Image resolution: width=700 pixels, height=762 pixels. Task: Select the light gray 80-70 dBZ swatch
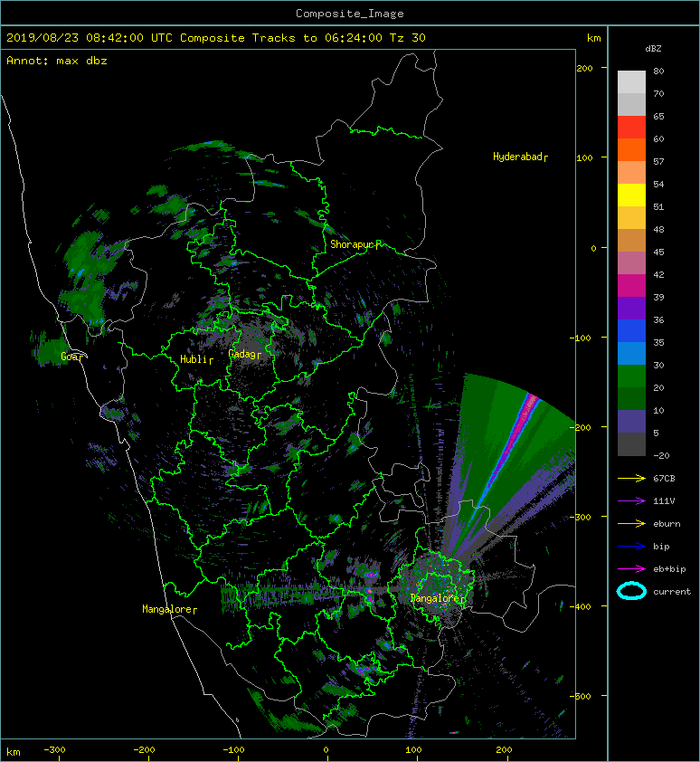[x=631, y=82]
